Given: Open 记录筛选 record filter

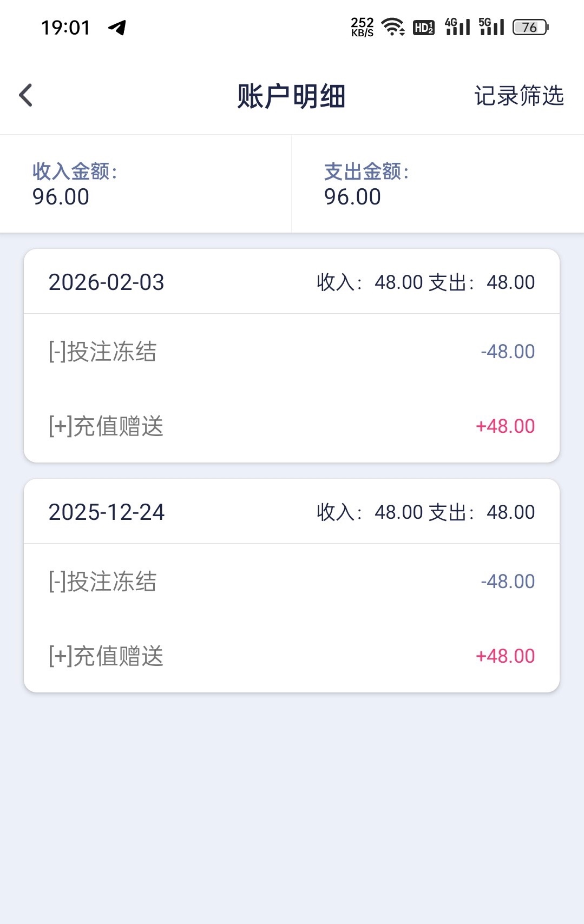Looking at the screenshot, I should click(x=519, y=96).
